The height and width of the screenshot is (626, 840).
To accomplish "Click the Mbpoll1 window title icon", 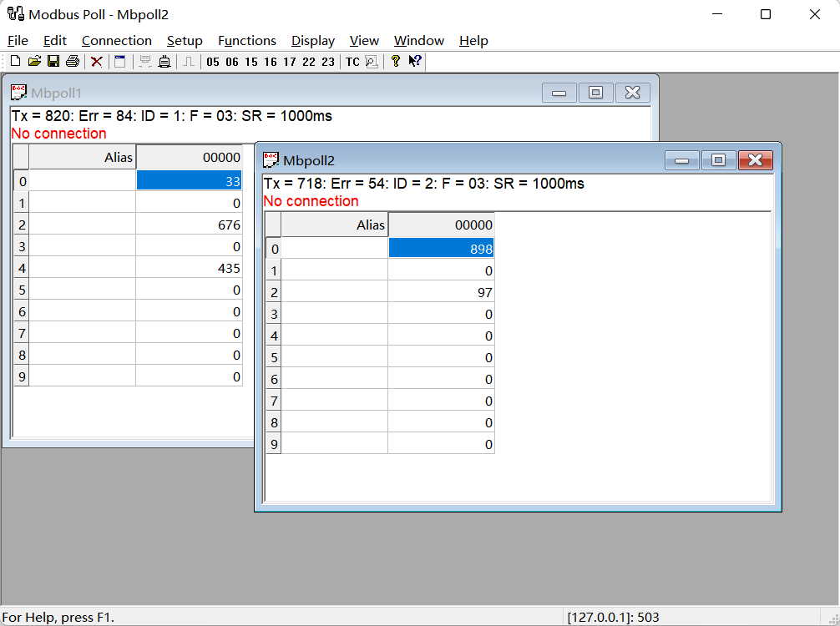I will 18,92.
